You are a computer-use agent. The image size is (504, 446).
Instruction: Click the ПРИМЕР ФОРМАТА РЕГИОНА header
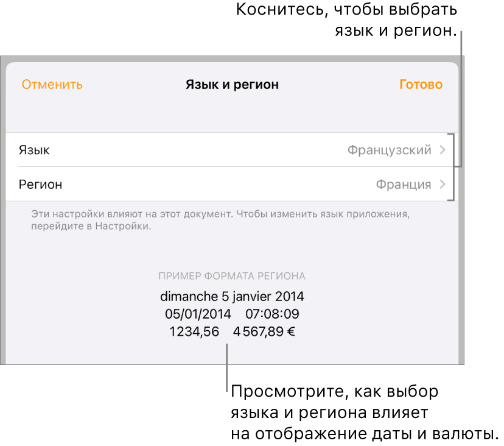click(x=232, y=276)
